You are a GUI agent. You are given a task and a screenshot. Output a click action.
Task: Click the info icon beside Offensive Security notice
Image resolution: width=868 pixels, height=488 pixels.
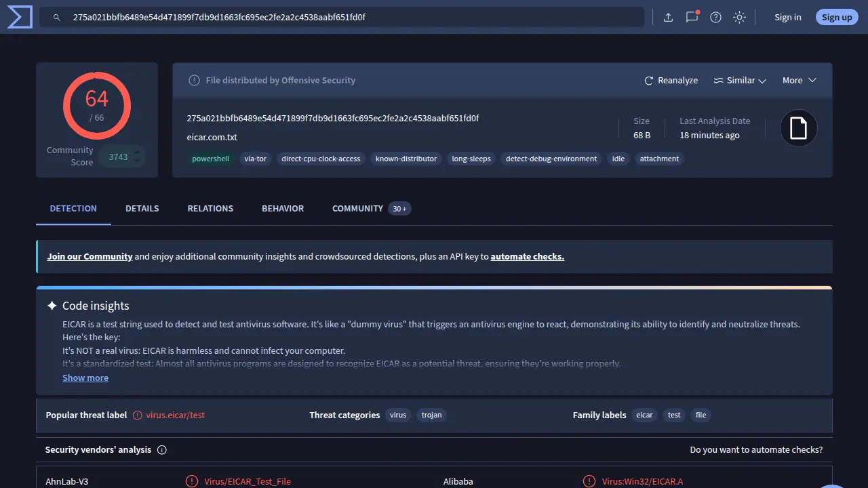[194, 80]
